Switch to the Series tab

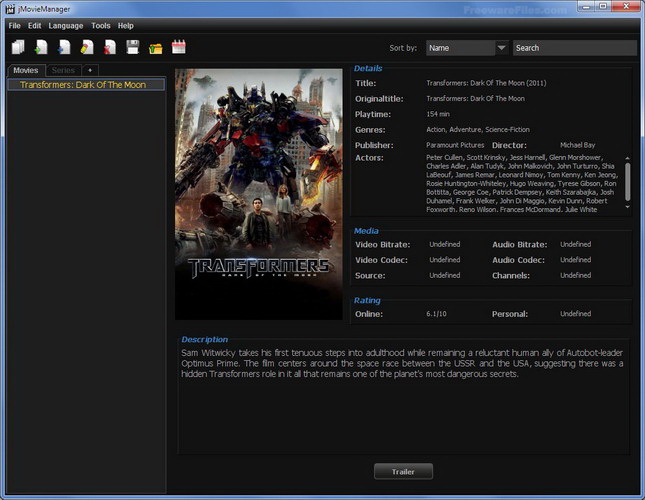63,70
